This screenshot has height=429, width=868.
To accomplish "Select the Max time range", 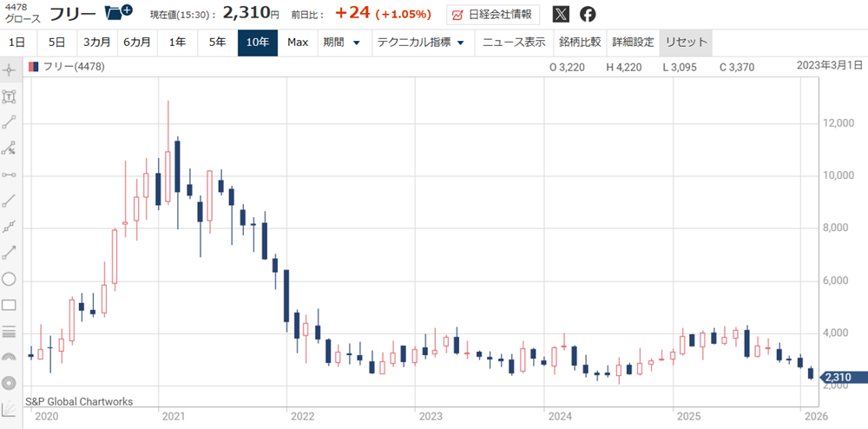I will (x=298, y=43).
